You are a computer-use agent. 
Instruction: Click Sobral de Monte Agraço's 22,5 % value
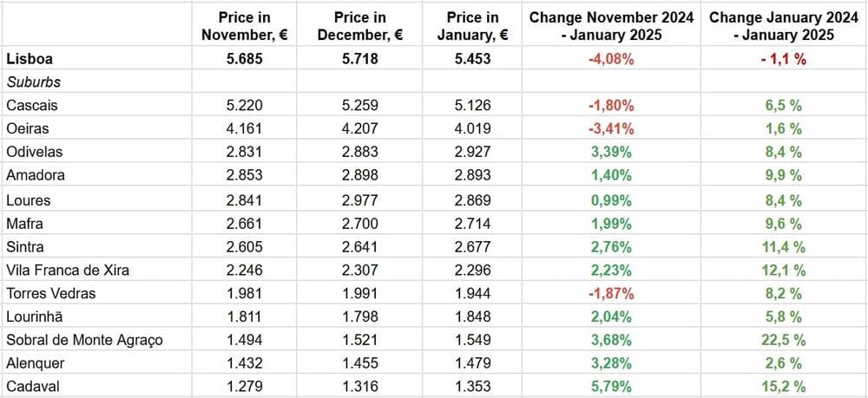(783, 339)
